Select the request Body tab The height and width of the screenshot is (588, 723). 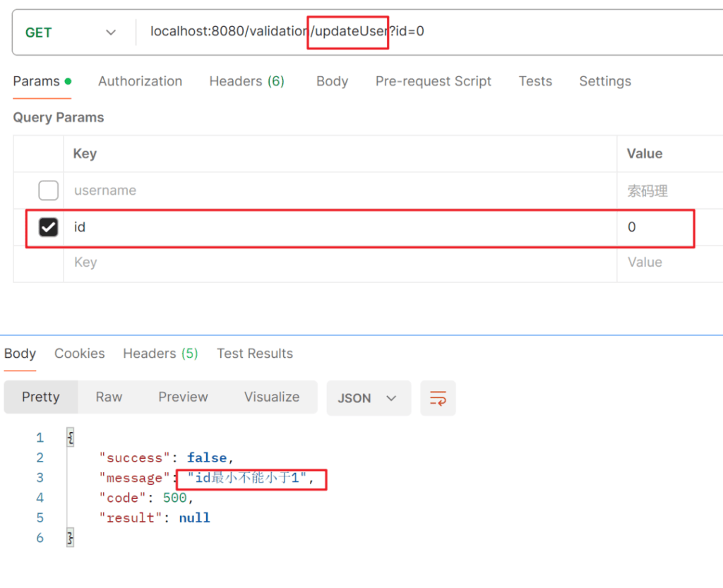pyautogui.click(x=332, y=81)
